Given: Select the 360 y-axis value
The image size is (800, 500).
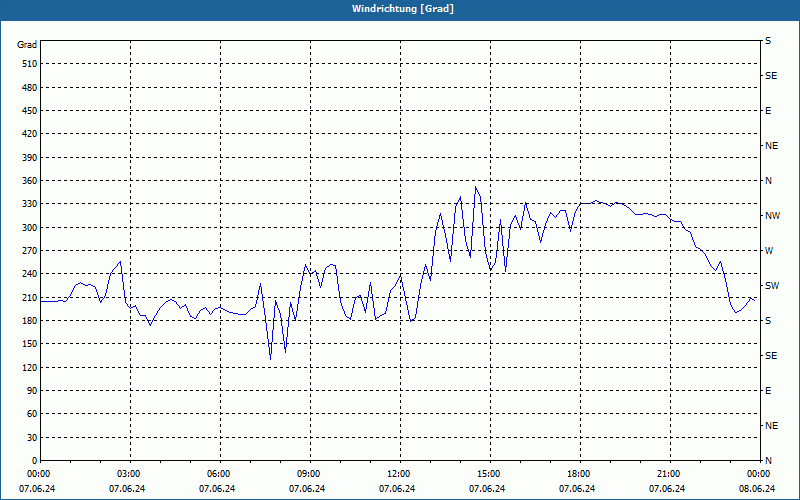Looking at the screenshot, I should (x=30, y=181).
